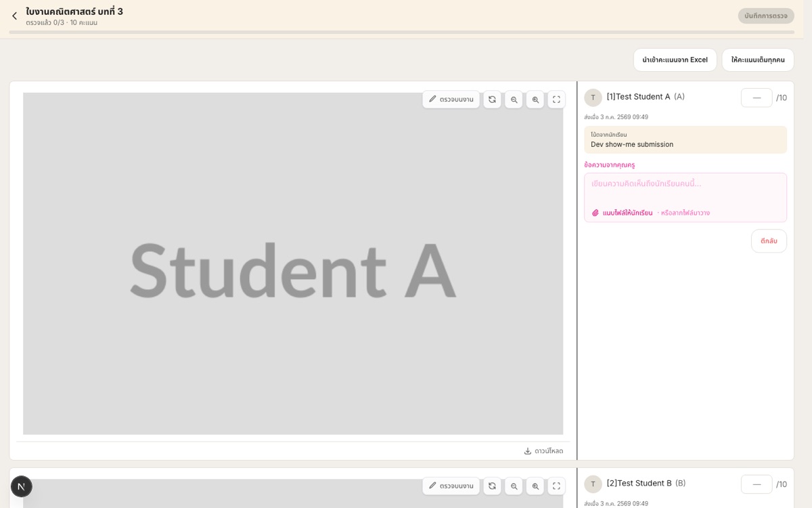Image resolution: width=812 pixels, height=508 pixels.
Task: Open the Next.js dev tools badge
Action: tap(21, 486)
